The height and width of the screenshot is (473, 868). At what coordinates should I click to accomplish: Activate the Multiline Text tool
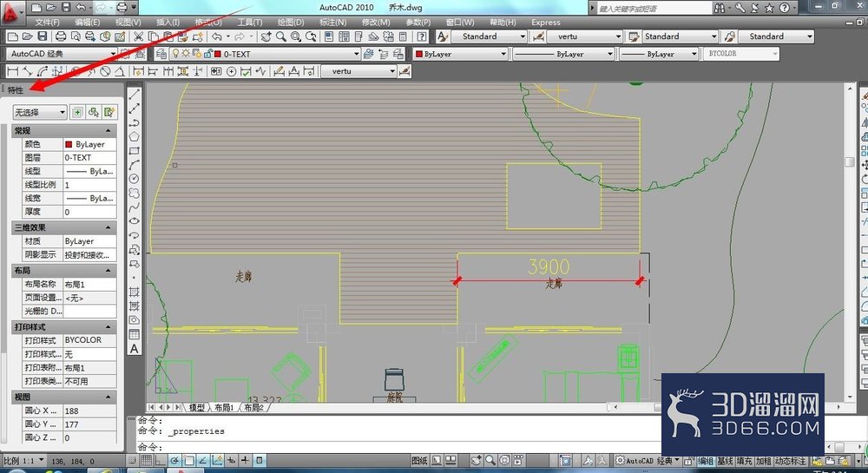point(134,349)
